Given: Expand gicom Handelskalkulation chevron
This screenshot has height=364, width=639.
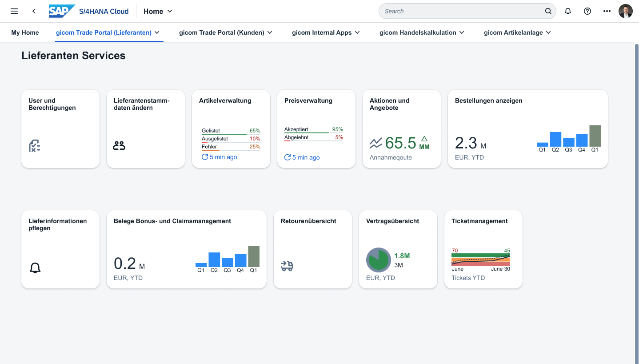Looking at the screenshot, I should [462, 32].
